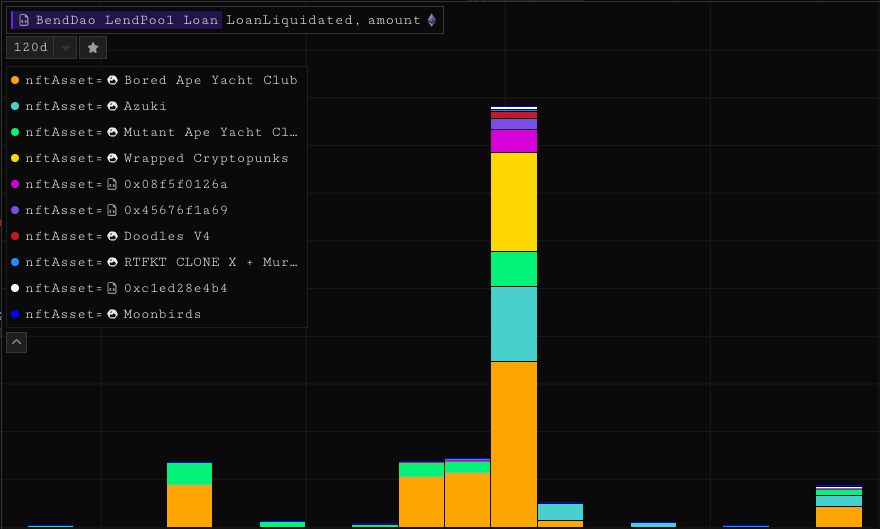Toggle the 0x45676f1a69 legend series
This screenshot has height=529, width=880.
pyautogui.click(x=157, y=210)
